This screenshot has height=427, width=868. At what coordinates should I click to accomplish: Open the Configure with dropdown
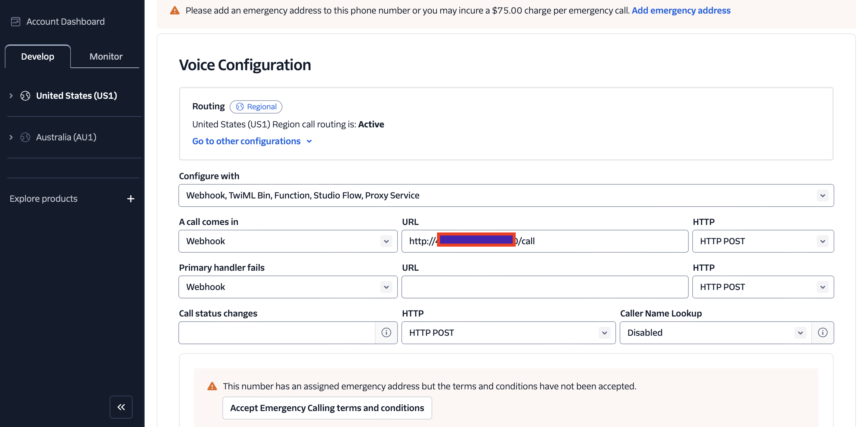[x=506, y=195]
